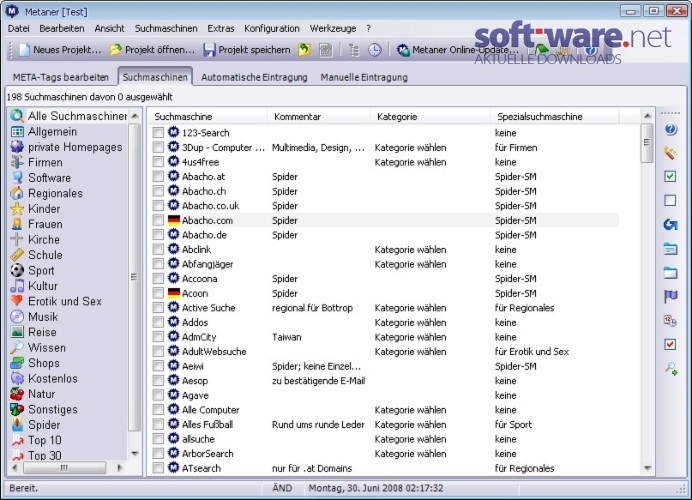Image resolution: width=692 pixels, height=500 pixels.
Task: Select private Homepages category
Action: (67, 147)
